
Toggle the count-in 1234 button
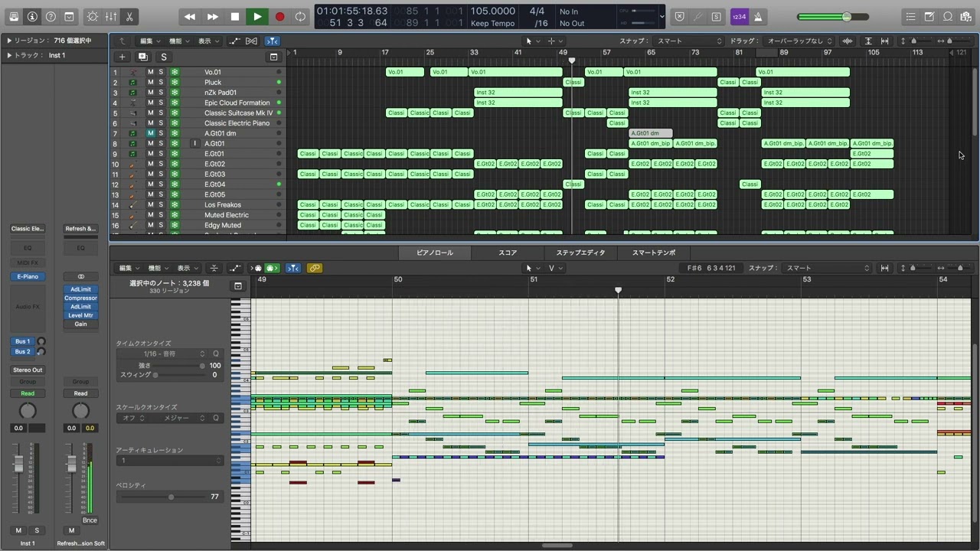tap(739, 16)
